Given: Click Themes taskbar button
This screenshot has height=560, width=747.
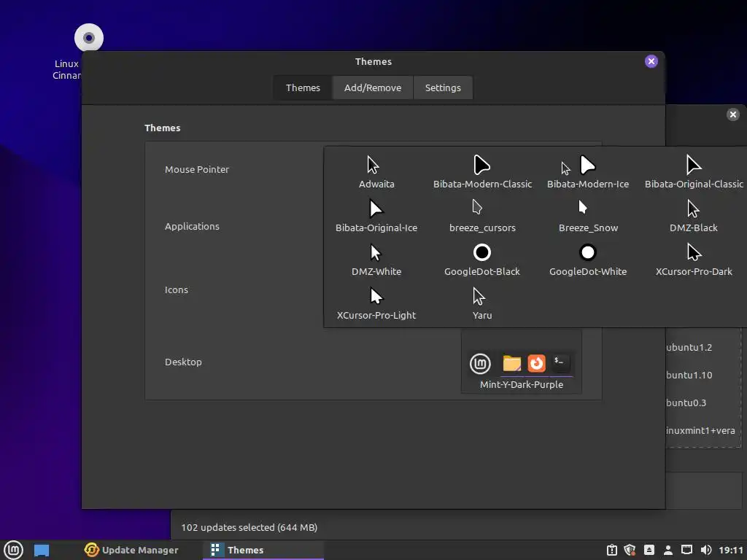Looking at the screenshot, I should point(263,550).
